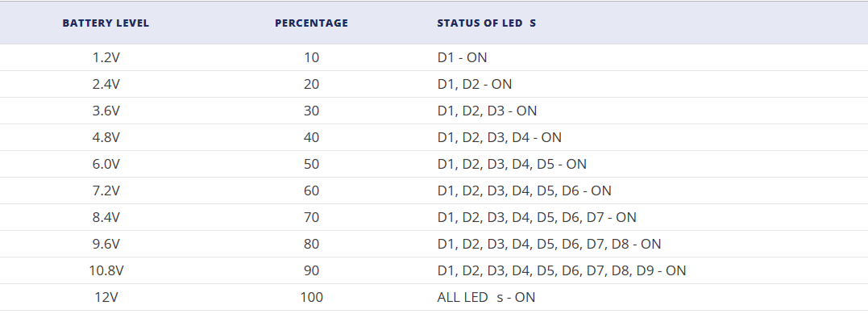The height and width of the screenshot is (314, 868).
Task: Click the PERCENTAGE column header
Action: 312,23
